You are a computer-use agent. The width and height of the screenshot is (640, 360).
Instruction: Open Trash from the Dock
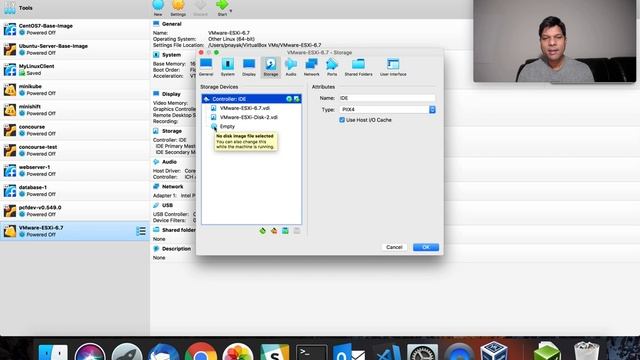click(x=587, y=351)
